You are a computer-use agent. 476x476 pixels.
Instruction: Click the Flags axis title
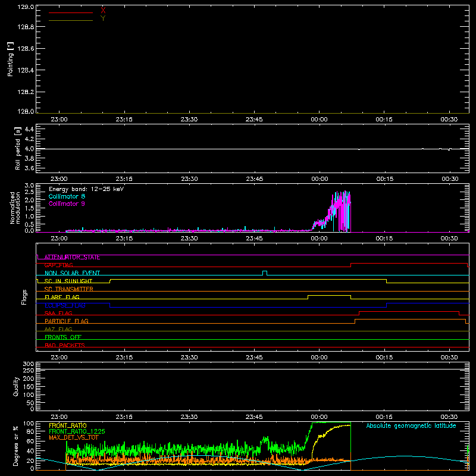click(x=24, y=297)
